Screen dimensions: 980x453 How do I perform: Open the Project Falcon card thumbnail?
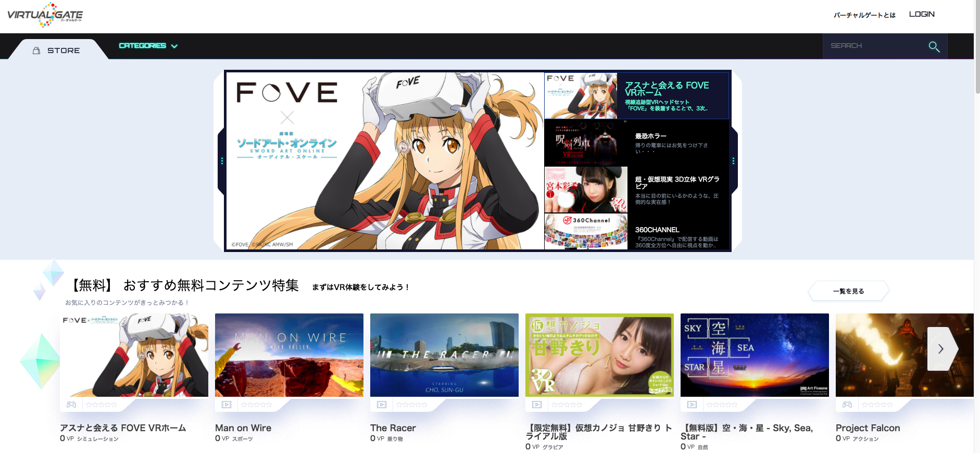coord(904,355)
